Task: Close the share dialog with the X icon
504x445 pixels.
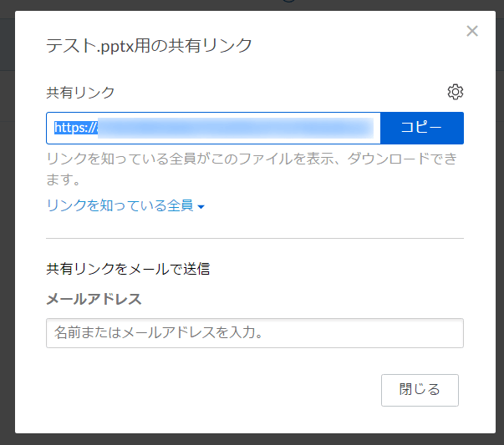Action: click(x=472, y=32)
